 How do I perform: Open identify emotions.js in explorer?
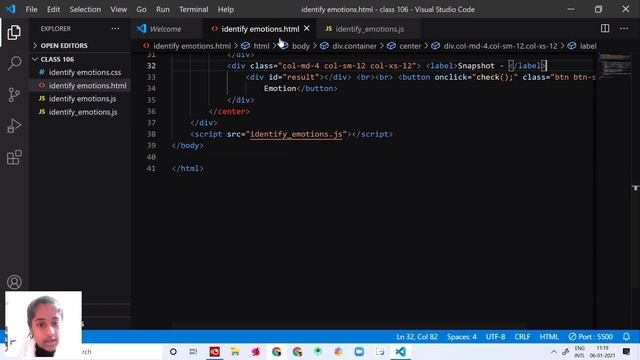point(82,98)
